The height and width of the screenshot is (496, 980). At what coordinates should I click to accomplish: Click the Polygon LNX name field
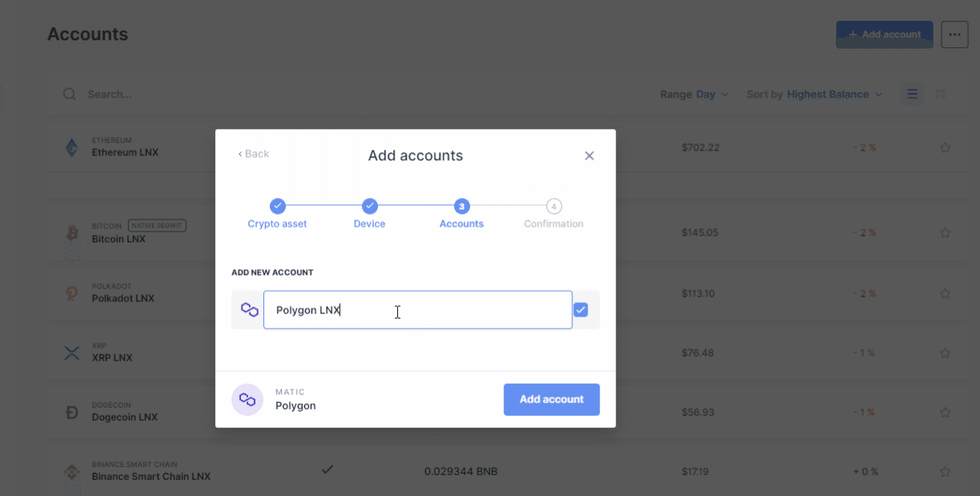(x=417, y=310)
